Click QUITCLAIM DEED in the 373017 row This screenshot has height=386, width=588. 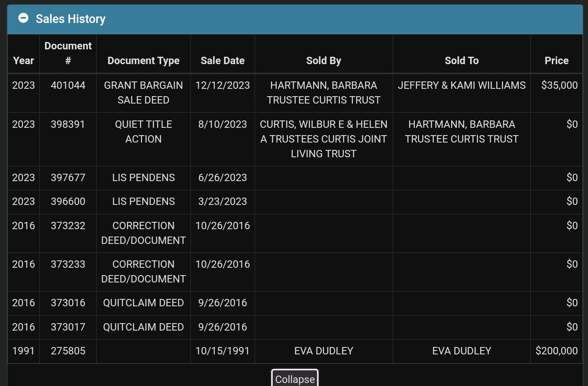[x=143, y=327]
